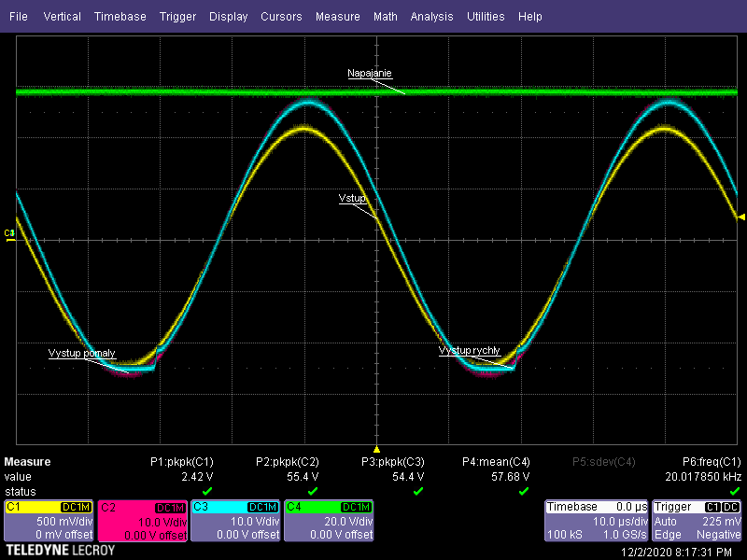747x560 pixels.
Task: Open the Help menu
Action: [529, 17]
